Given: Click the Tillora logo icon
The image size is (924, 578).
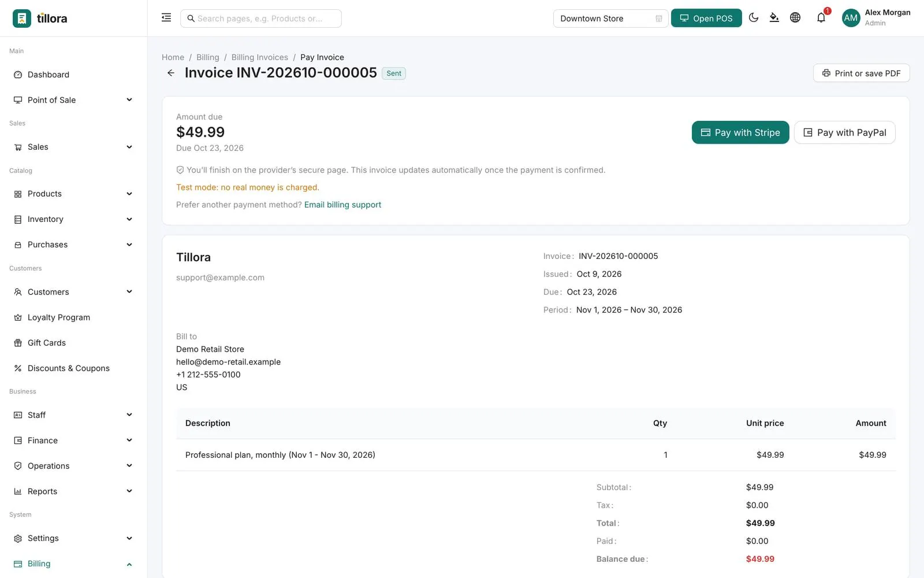Looking at the screenshot, I should pos(22,18).
